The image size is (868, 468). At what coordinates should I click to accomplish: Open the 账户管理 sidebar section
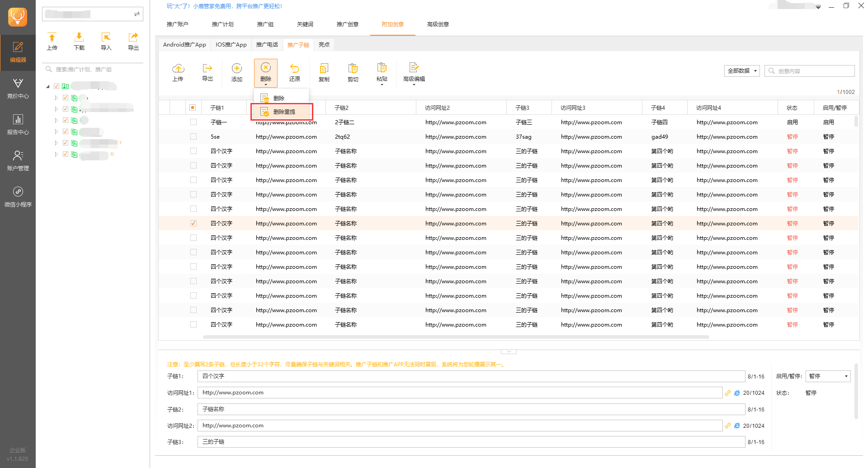point(18,161)
